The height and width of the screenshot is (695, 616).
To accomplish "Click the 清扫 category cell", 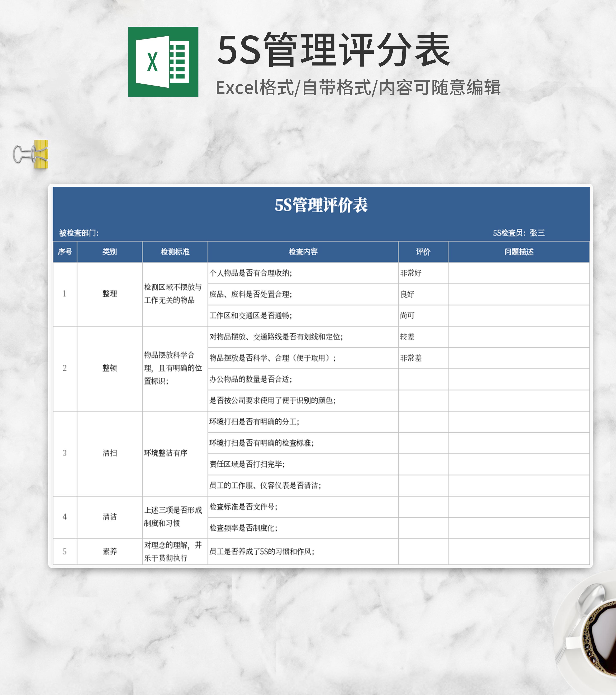I will tap(110, 453).
